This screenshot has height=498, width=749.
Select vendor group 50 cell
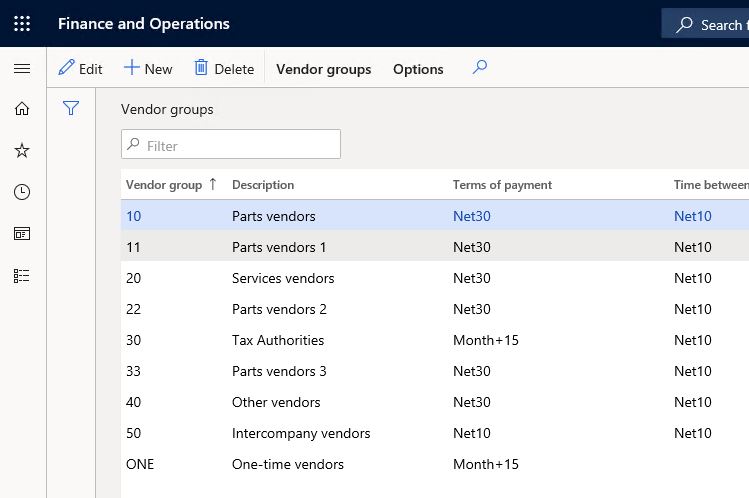click(133, 434)
